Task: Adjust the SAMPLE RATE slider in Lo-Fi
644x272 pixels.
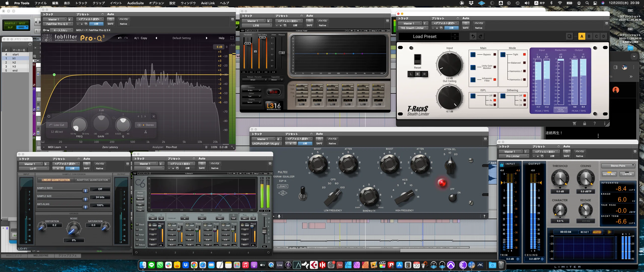Action: click(85, 191)
